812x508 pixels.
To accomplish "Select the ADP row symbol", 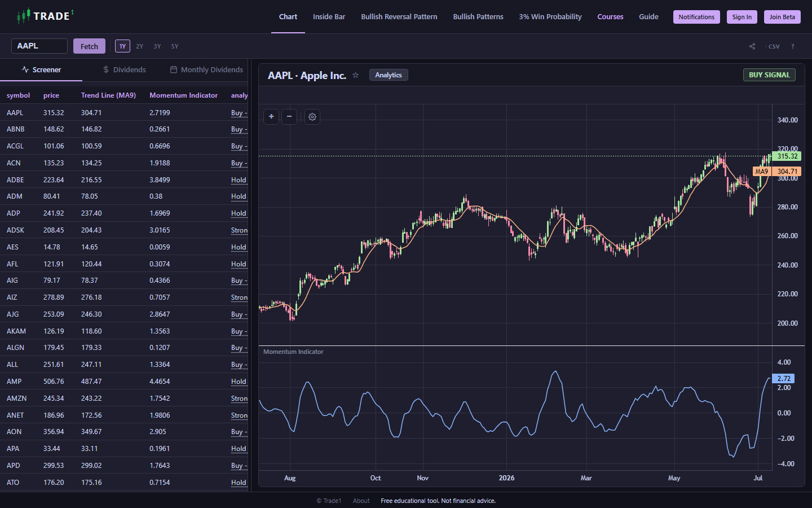I will coord(14,213).
